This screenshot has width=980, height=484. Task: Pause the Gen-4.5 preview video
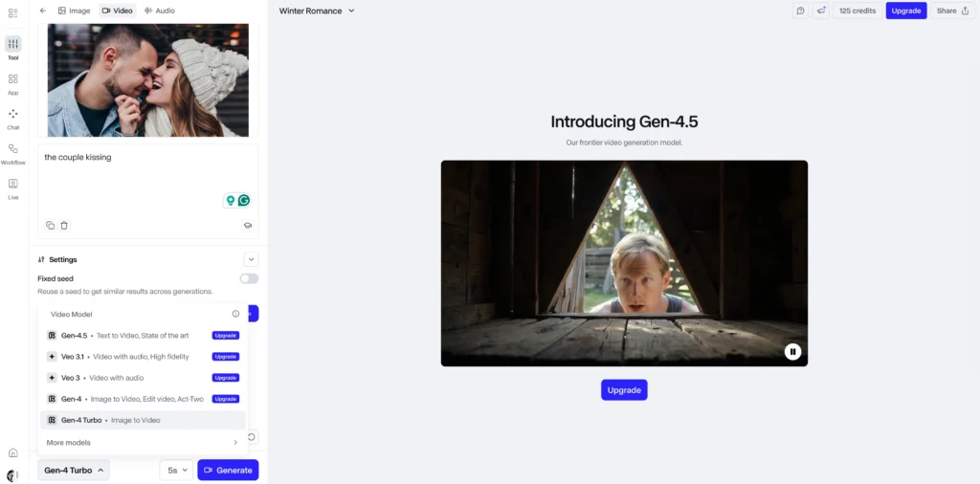click(792, 351)
